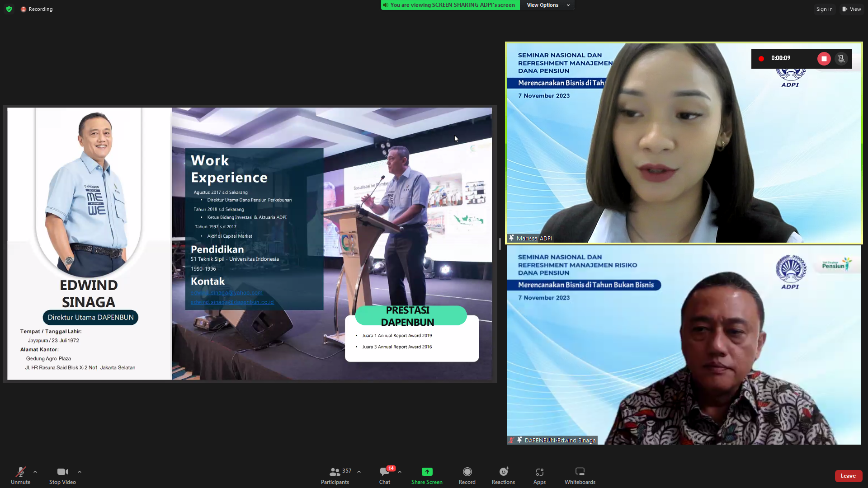
Task: Click the encryption shield icon
Action: (x=9, y=9)
